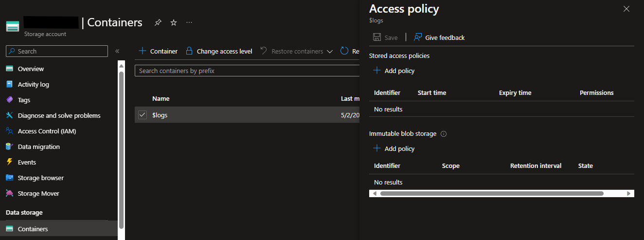Expand the Restore containers dropdown
The image size is (644, 240).
click(x=329, y=51)
